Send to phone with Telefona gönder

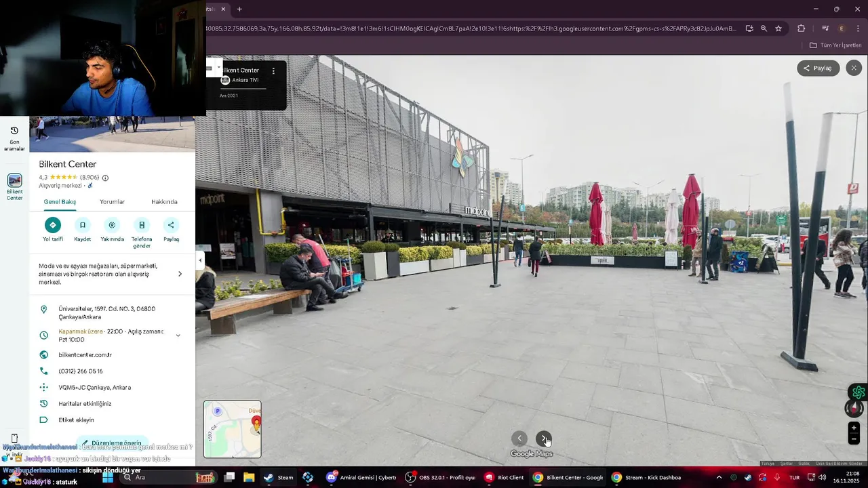click(x=142, y=225)
